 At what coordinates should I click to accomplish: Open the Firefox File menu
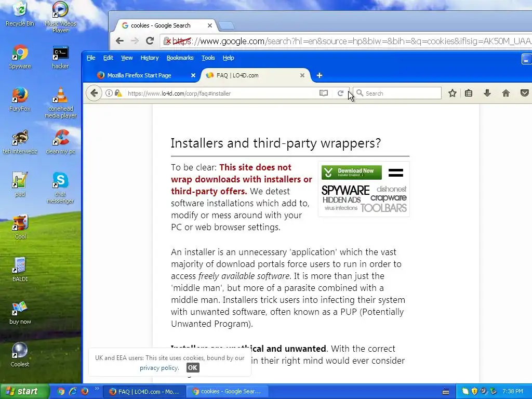[91, 58]
